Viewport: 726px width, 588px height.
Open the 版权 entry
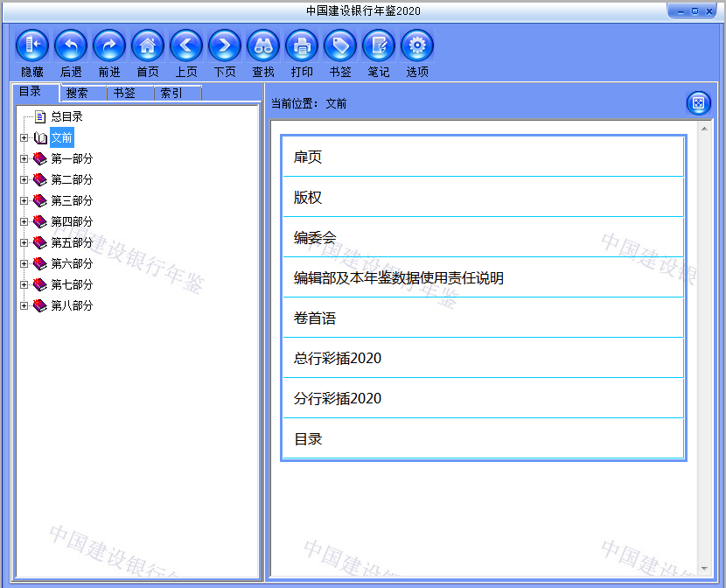(484, 197)
